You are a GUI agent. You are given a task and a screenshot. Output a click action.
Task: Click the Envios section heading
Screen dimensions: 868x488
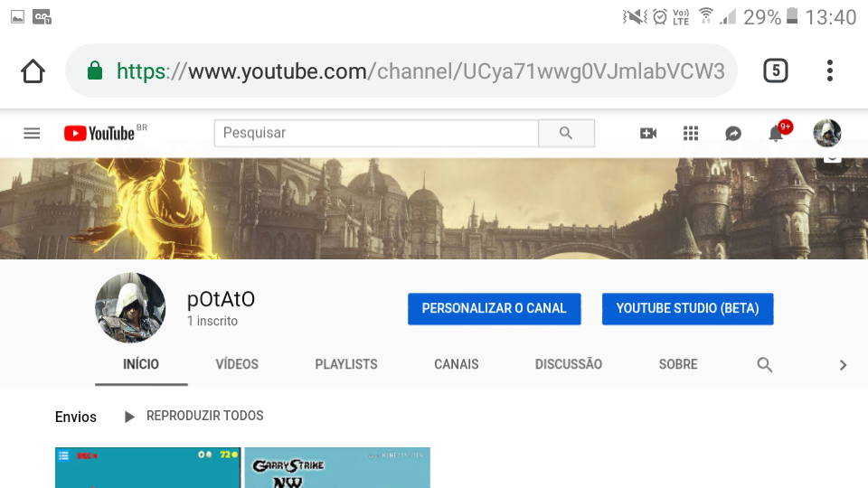click(x=76, y=417)
